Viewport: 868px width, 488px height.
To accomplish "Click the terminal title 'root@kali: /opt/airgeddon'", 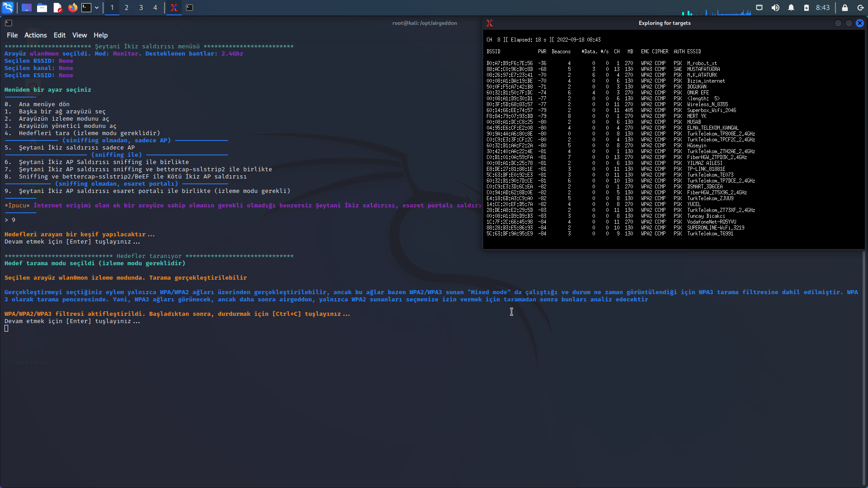I will coord(425,23).
